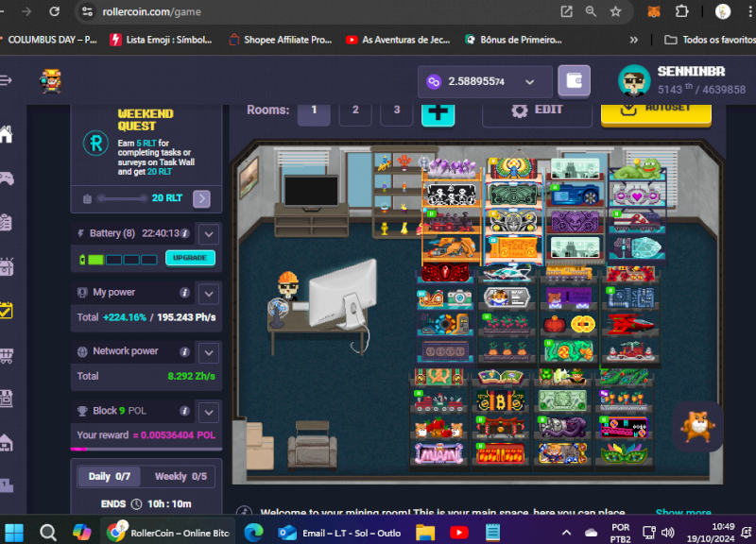Open the Windows Start button

tap(14, 533)
